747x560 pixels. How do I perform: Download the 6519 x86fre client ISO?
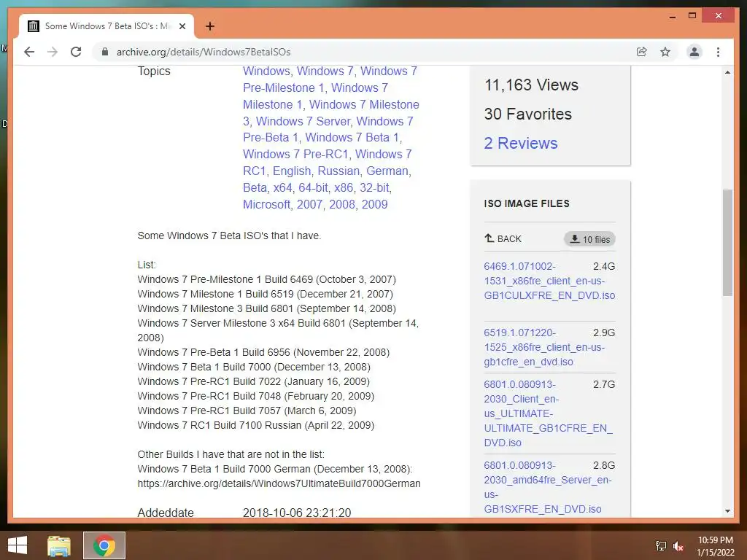coord(544,347)
